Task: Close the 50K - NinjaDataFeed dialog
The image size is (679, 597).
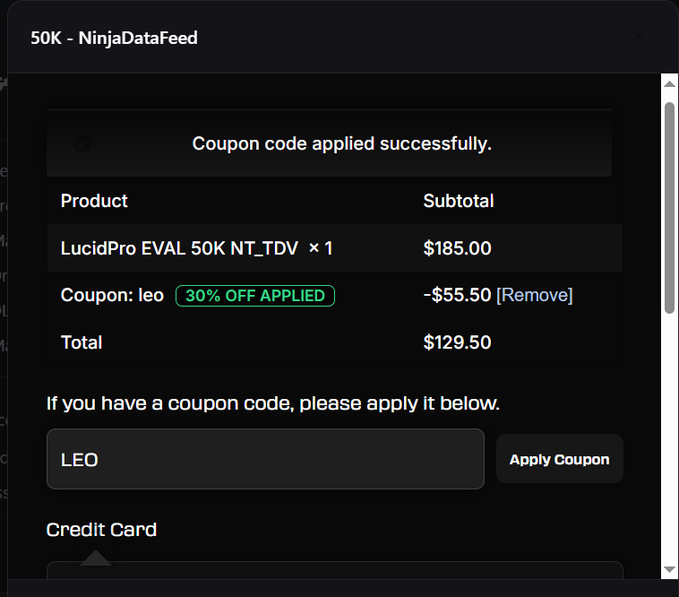Action: pos(637,36)
